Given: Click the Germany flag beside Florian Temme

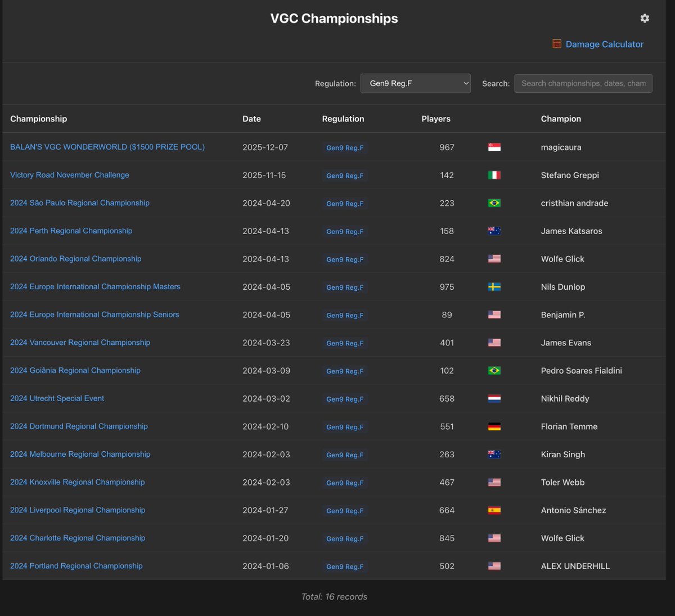Looking at the screenshot, I should (x=494, y=426).
